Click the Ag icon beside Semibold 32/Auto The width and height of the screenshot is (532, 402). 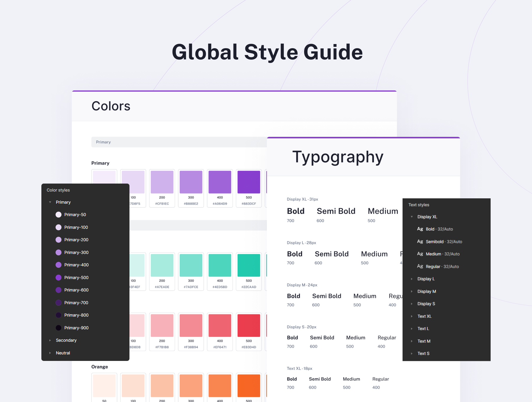(x=420, y=241)
